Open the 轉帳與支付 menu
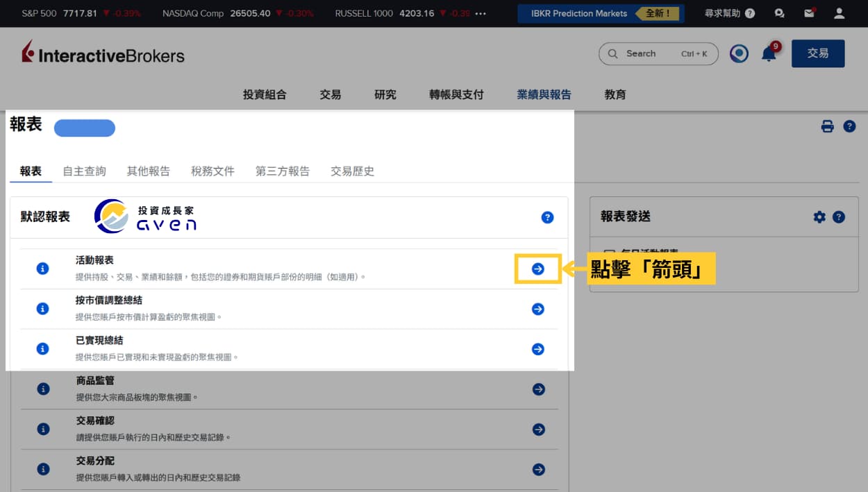868x492 pixels. pyautogui.click(x=456, y=94)
